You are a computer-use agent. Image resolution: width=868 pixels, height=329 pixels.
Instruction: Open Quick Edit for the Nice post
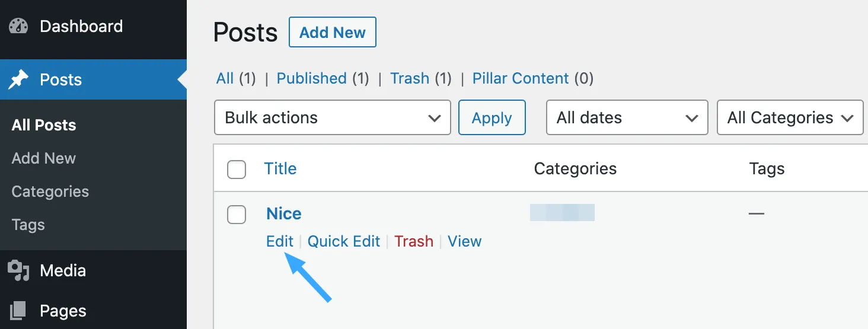pos(344,241)
